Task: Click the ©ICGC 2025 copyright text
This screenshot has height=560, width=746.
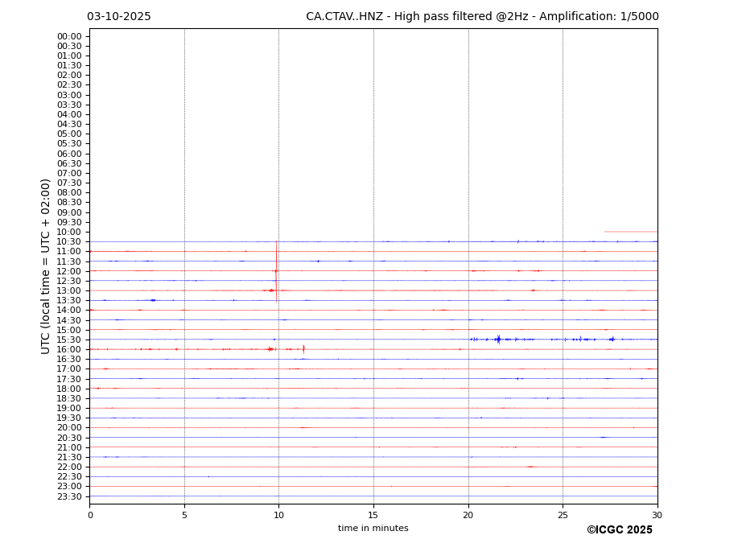Action: pyautogui.click(x=619, y=530)
